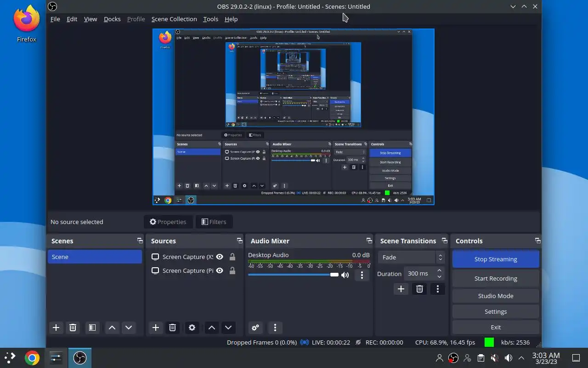
Task: Float the Audio Mixer dock
Action: pyautogui.click(x=369, y=241)
